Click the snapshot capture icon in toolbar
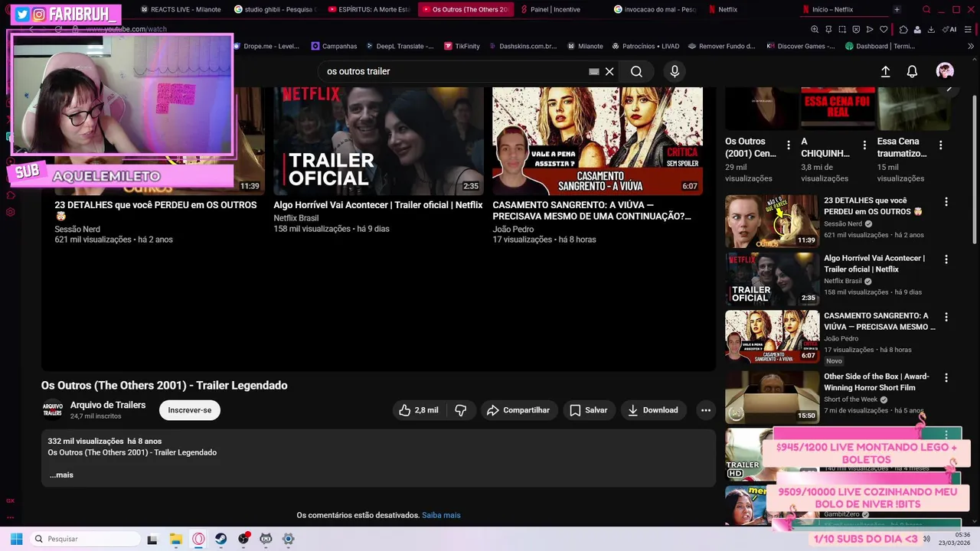 [842, 29]
